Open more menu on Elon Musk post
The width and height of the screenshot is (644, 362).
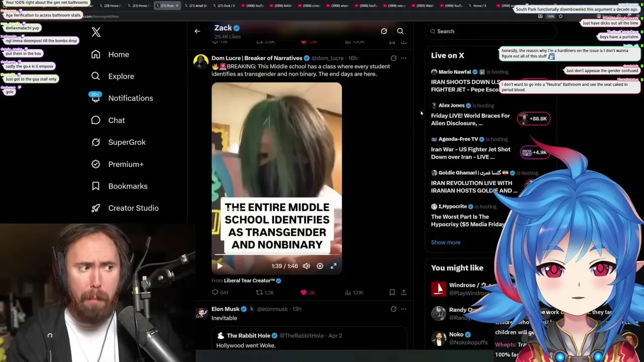[x=404, y=309]
